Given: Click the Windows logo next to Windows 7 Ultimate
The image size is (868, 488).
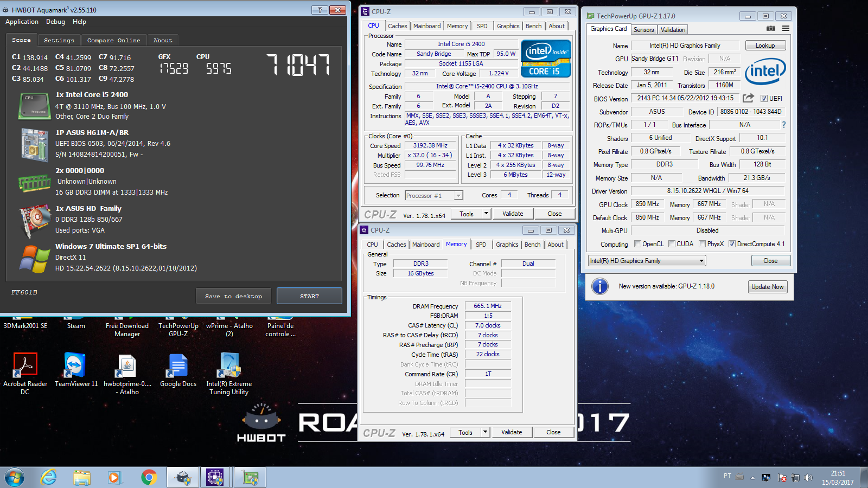Looking at the screenshot, I should coord(34,259).
